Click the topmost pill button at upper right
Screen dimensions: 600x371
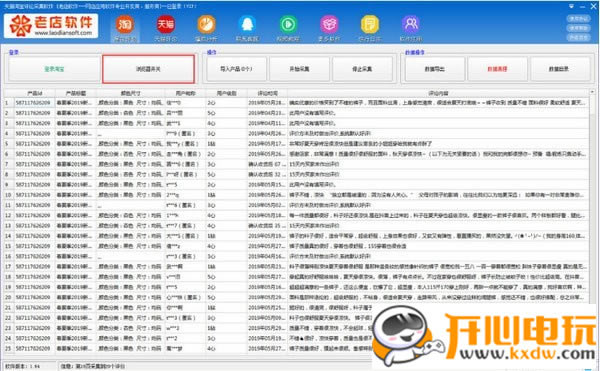(578, 19)
